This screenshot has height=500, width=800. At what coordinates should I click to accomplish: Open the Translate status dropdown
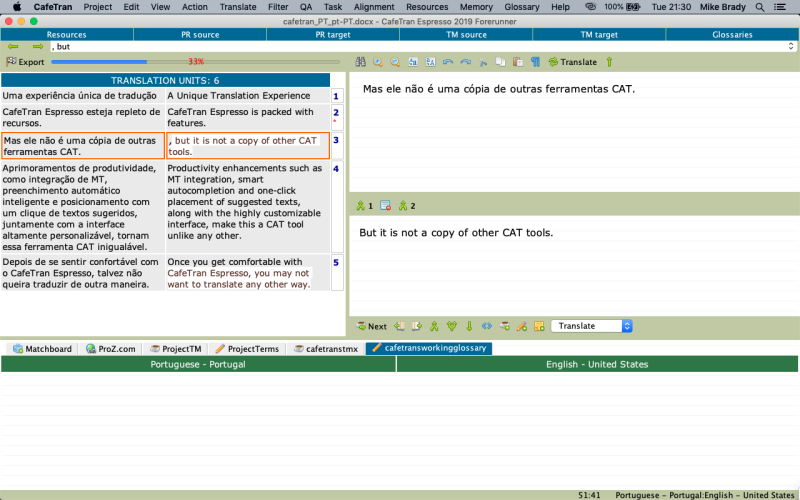[592, 326]
